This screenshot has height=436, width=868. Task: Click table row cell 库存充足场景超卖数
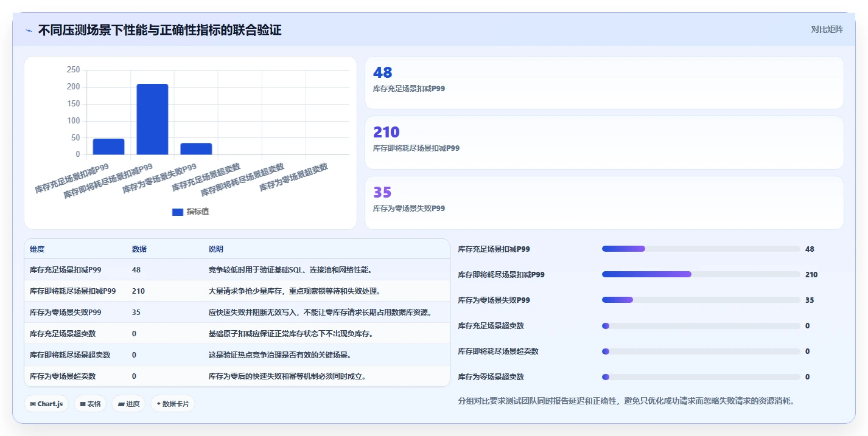[x=63, y=333]
